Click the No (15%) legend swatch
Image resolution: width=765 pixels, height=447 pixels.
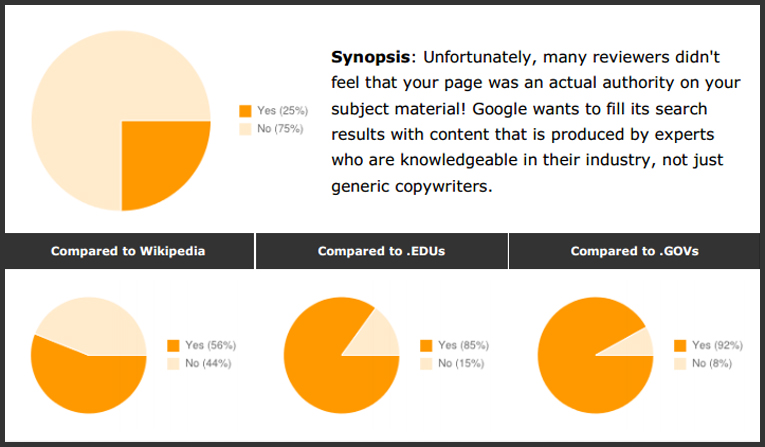pos(427,363)
